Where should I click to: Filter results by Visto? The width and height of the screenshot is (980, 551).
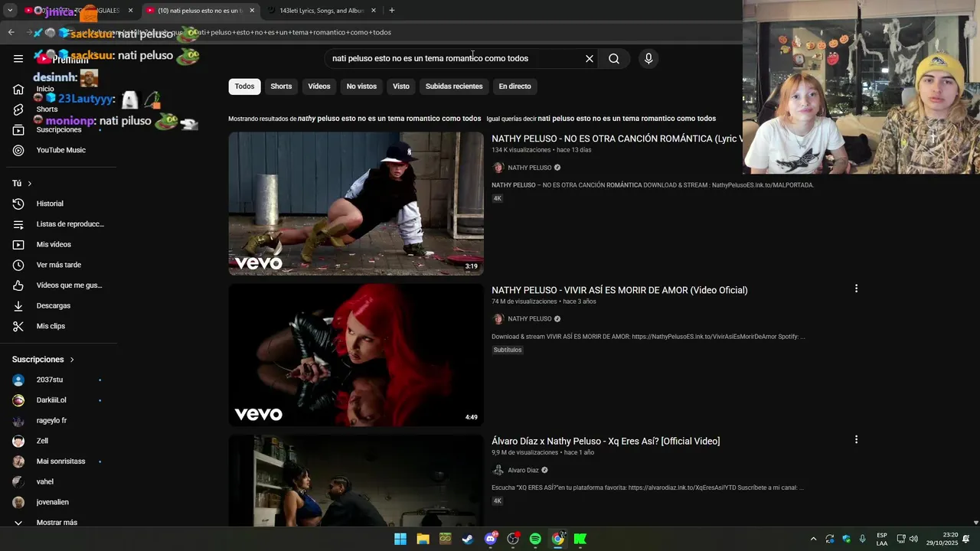pyautogui.click(x=401, y=86)
